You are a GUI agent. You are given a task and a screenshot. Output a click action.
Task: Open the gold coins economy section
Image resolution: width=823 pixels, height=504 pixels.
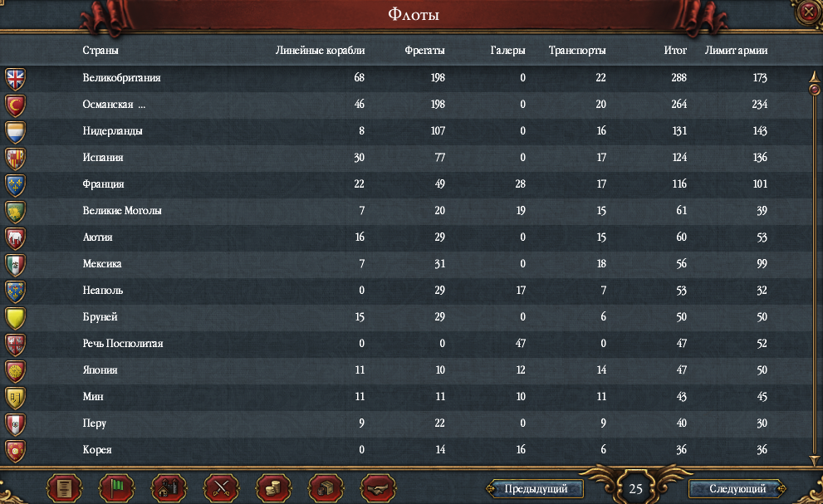pyautogui.click(x=273, y=488)
